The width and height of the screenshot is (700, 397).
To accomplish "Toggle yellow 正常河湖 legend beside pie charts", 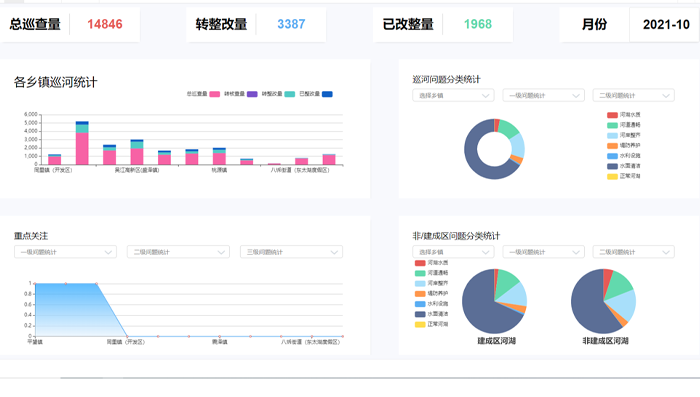I will (x=432, y=324).
